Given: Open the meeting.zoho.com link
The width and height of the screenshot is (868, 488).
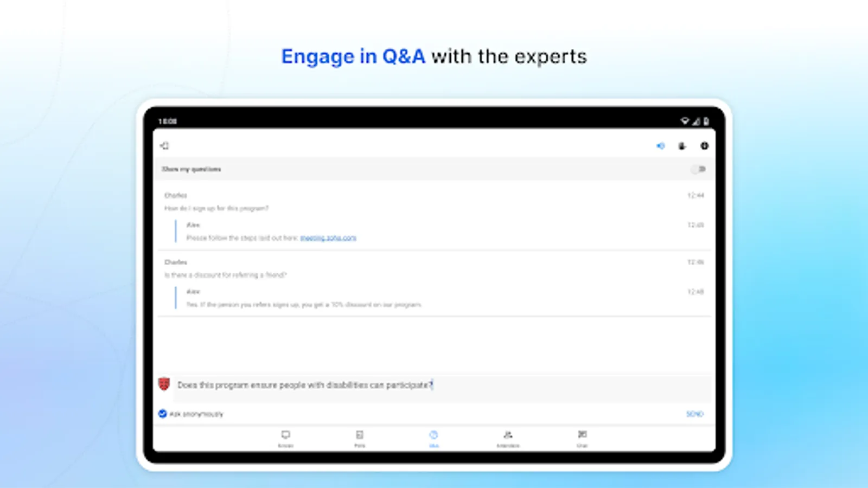Looking at the screenshot, I should click(x=329, y=237).
